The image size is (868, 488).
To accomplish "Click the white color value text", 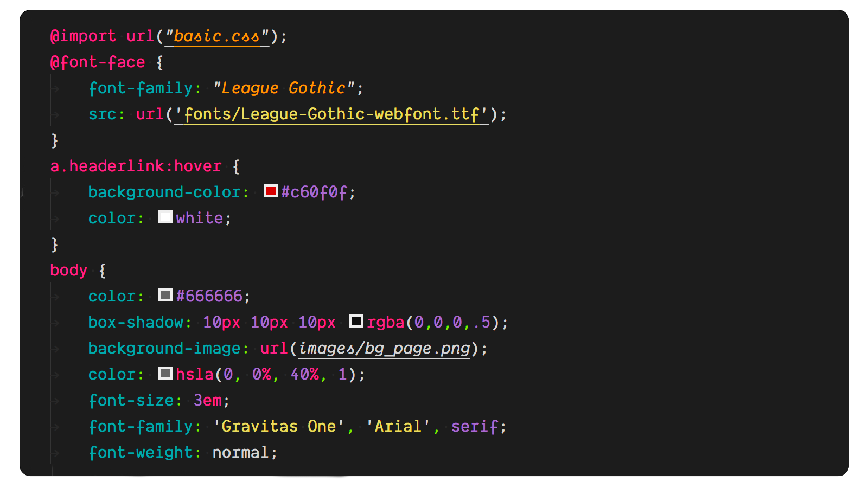I will tap(200, 218).
